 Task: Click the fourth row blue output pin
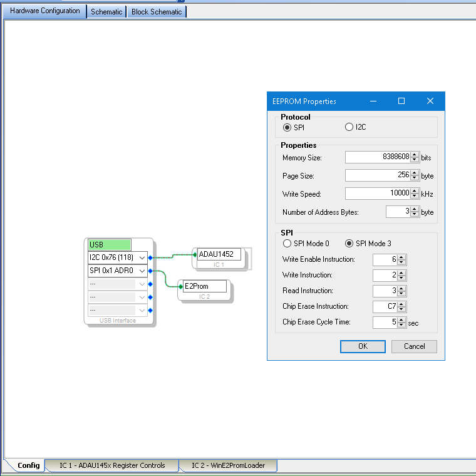tap(150, 297)
